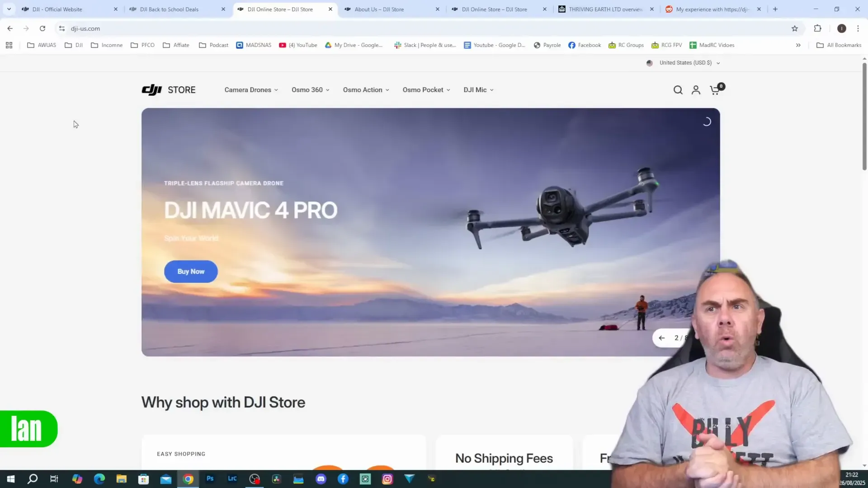Click the DJI Store logo

pos(169,90)
